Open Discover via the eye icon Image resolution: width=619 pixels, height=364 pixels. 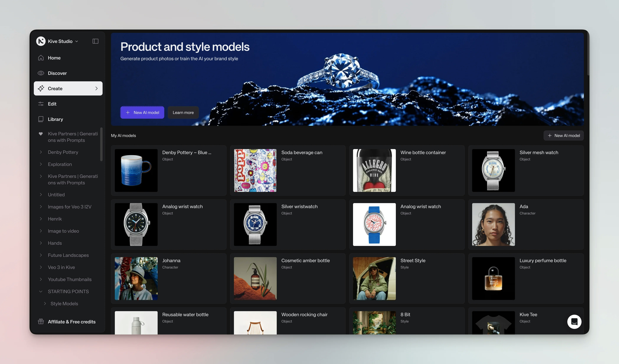tap(41, 73)
